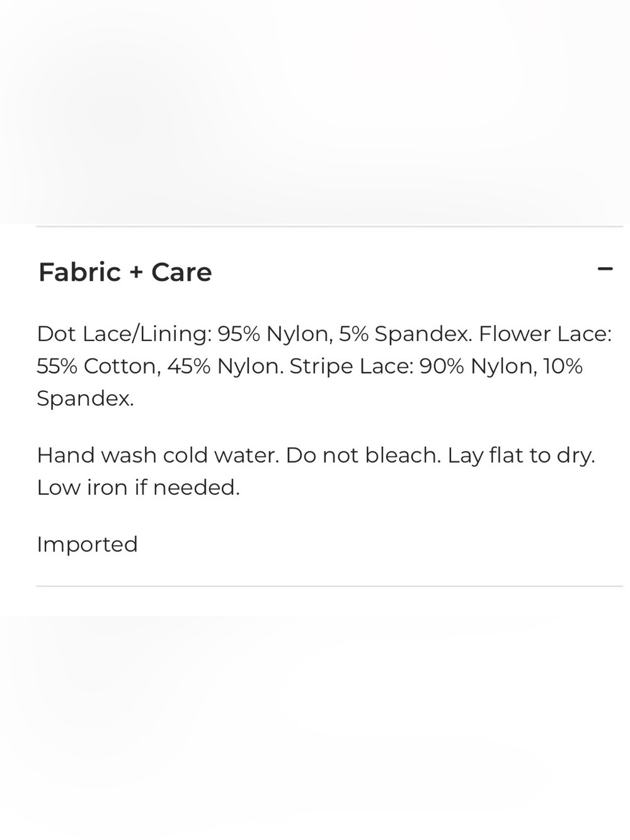Click the 'Dot Lace/Lining:' text
Viewport: 630px width, 840px height.
[x=125, y=334]
